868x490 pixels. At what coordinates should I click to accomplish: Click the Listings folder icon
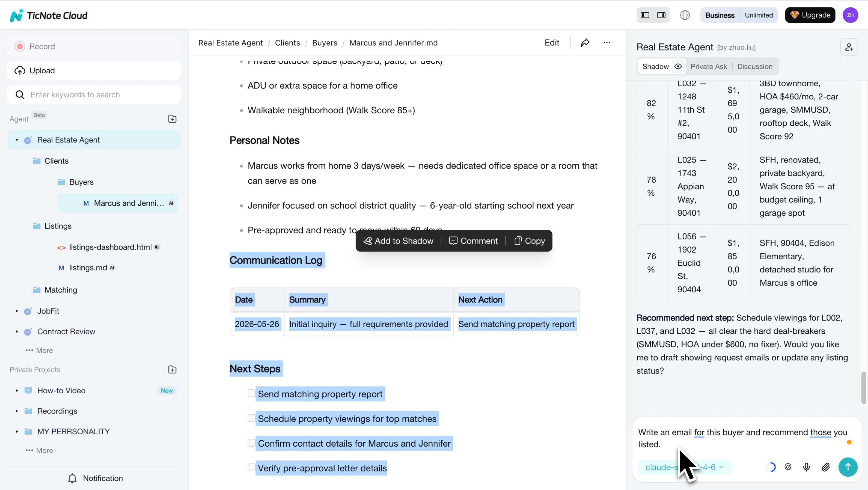37,226
